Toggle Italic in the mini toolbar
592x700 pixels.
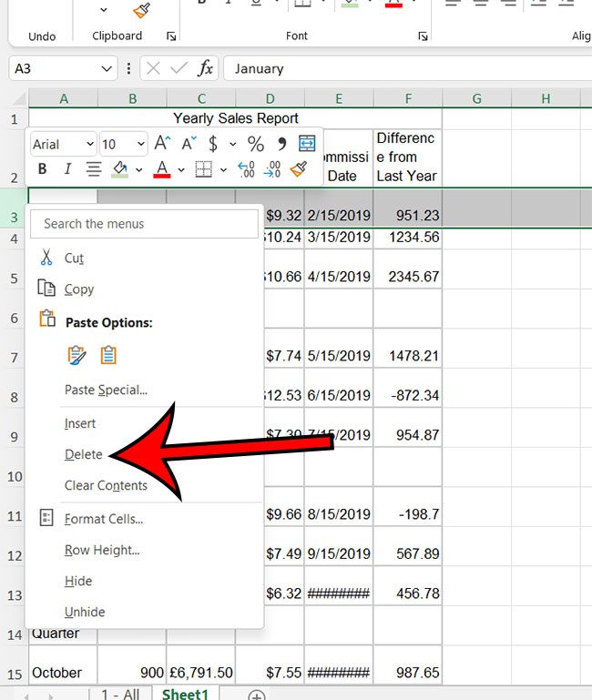pos(66,169)
